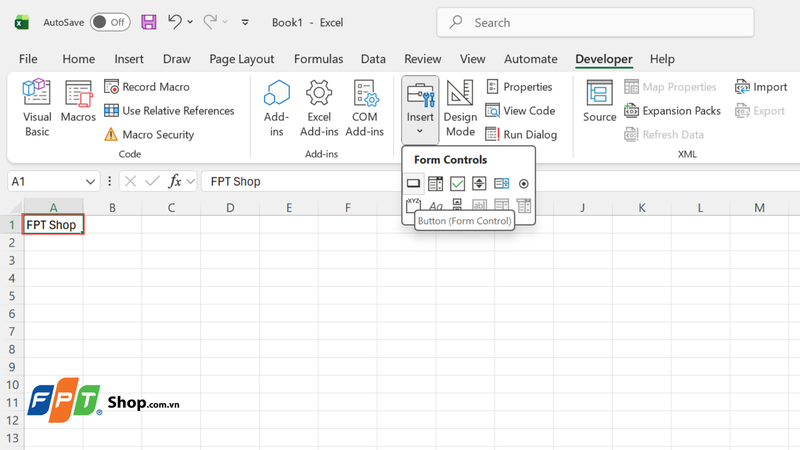Undo the last action
The height and width of the screenshot is (450, 800).
[x=175, y=22]
